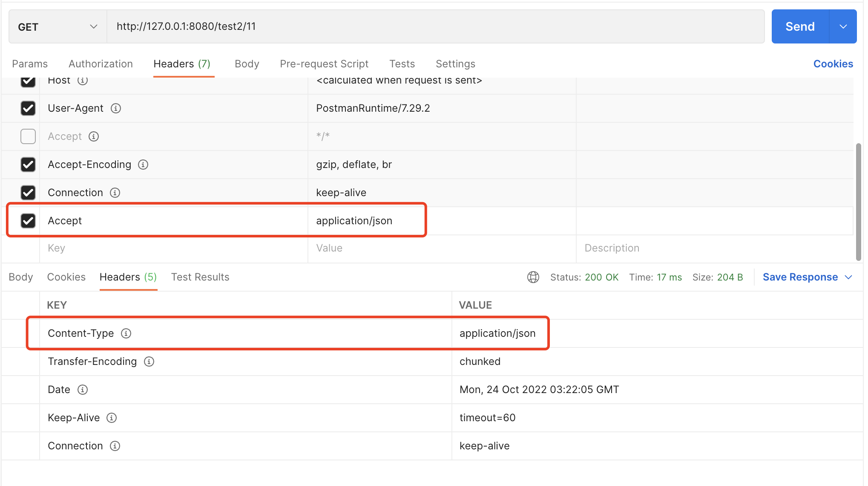Click info icon beside Date response header
Image resolution: width=868 pixels, height=486 pixels.
(x=83, y=390)
